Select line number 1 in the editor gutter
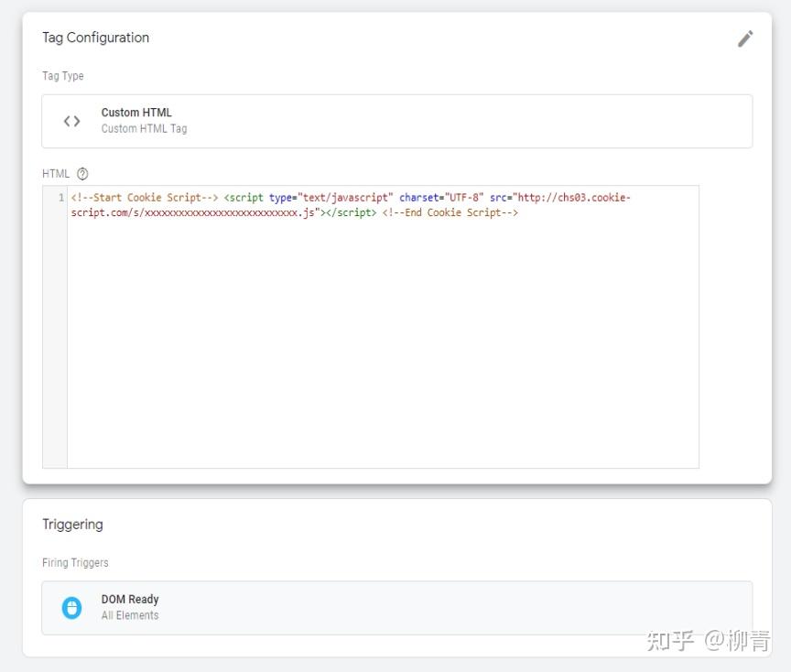 click(60, 197)
